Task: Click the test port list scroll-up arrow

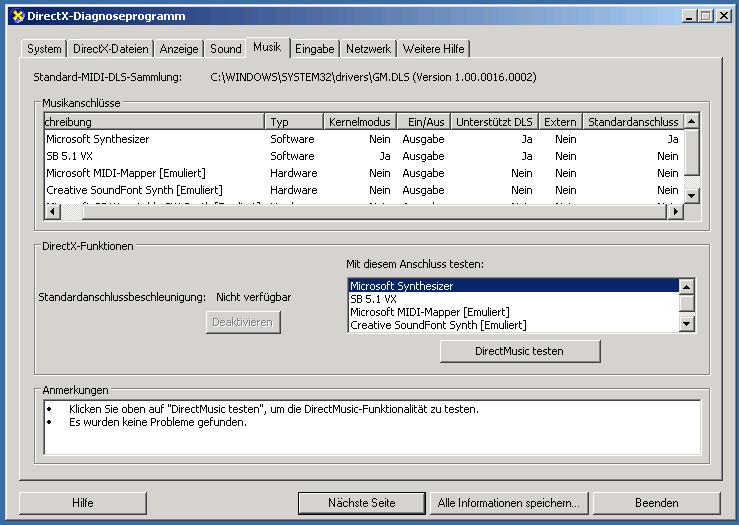Action: (x=687, y=286)
